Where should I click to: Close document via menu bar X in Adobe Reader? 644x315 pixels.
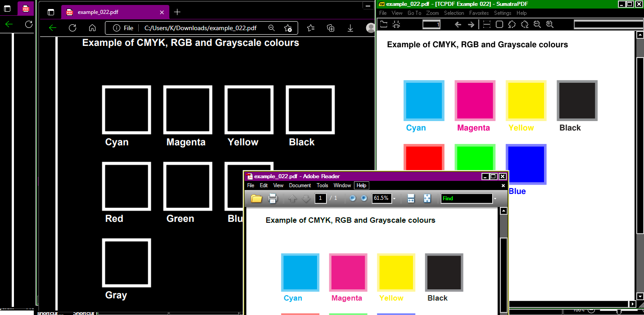click(503, 185)
